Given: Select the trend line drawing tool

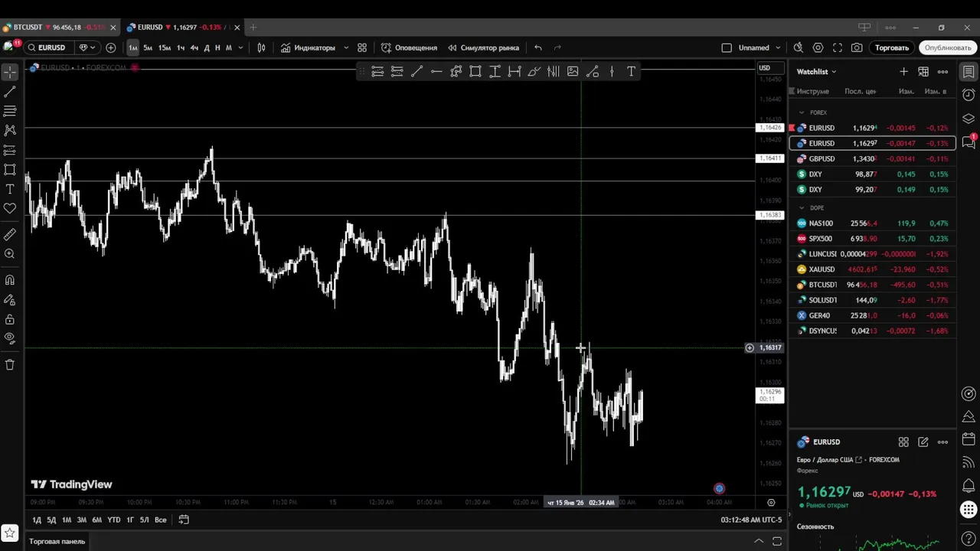Looking at the screenshot, I should point(10,92).
